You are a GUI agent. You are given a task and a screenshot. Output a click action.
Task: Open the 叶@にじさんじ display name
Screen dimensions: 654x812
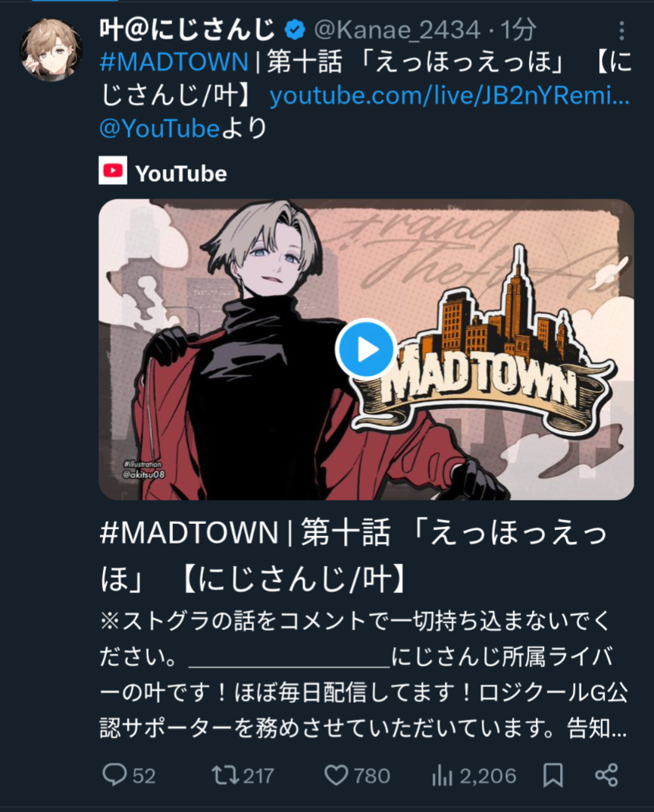tap(187, 30)
